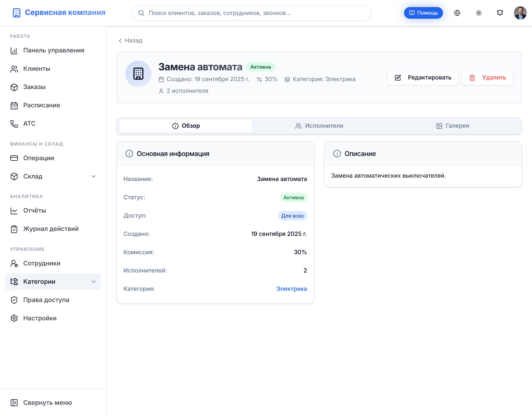Click the 2 исполнителя header text
The image size is (532, 416).
pyautogui.click(x=187, y=91)
